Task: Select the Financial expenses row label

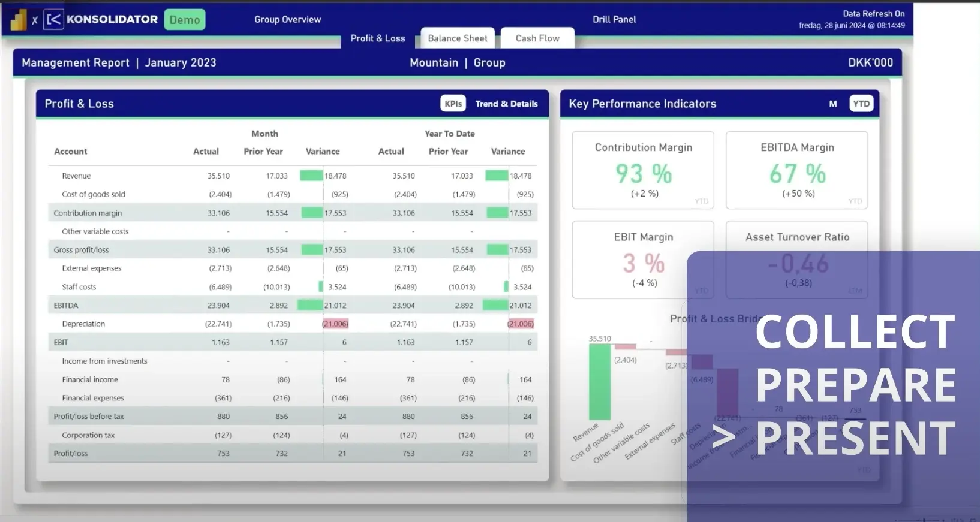Action: click(93, 398)
